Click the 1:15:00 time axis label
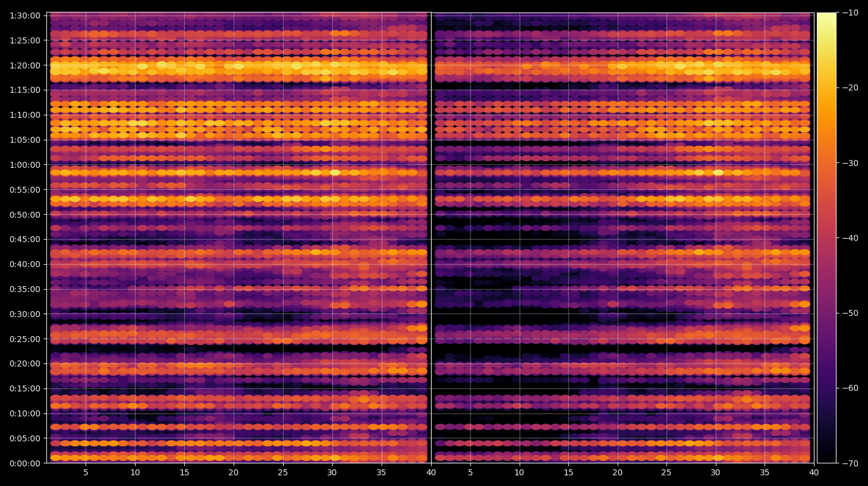868x486 pixels. pyautogui.click(x=25, y=90)
